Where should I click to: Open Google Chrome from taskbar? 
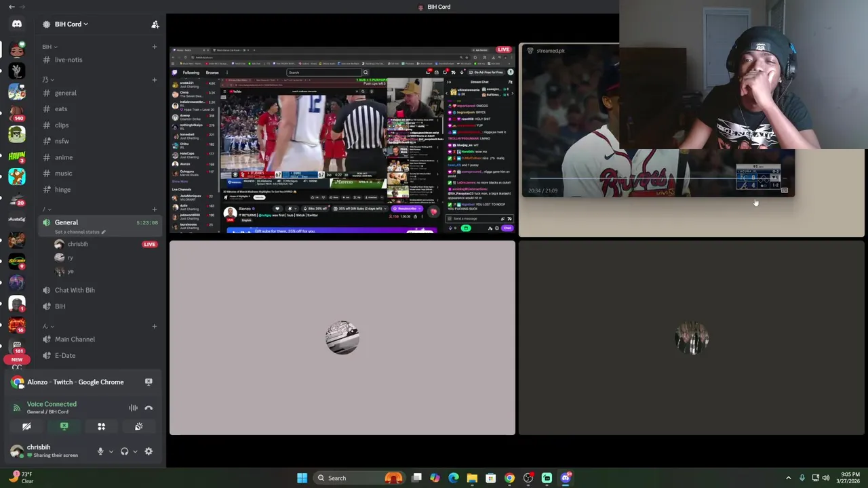coord(509,478)
